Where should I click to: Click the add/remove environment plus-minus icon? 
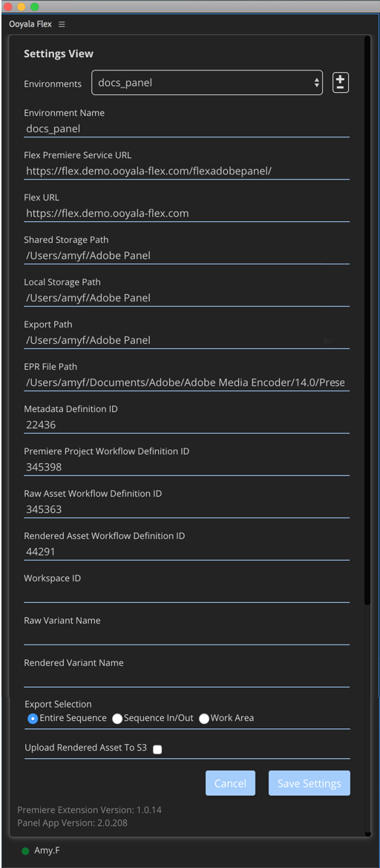[x=340, y=83]
